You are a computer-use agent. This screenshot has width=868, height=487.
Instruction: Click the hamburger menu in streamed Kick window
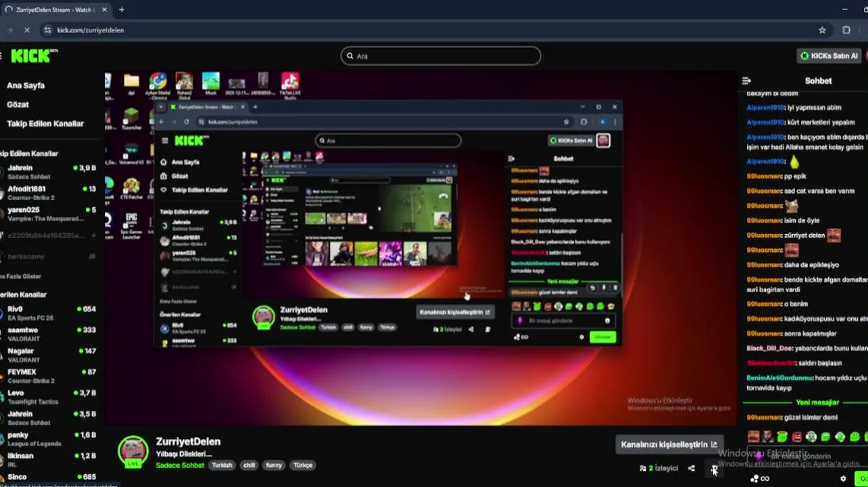click(x=165, y=141)
